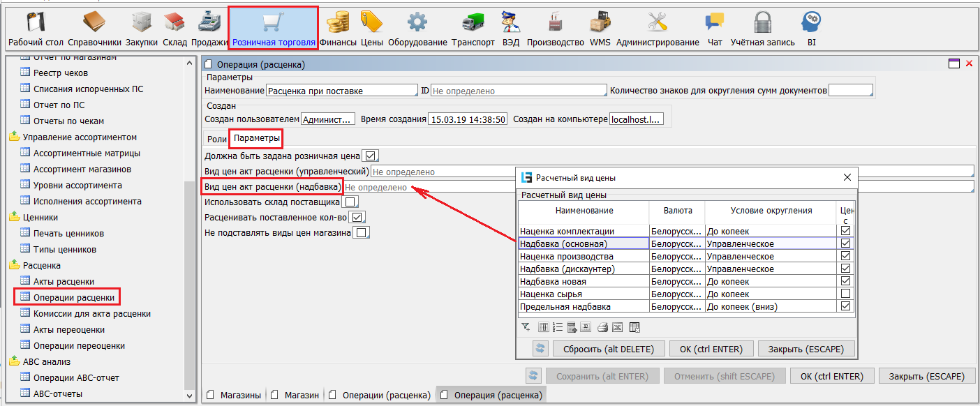Enable 'Не подставлять виды цен магазина' checkbox

[x=360, y=233]
